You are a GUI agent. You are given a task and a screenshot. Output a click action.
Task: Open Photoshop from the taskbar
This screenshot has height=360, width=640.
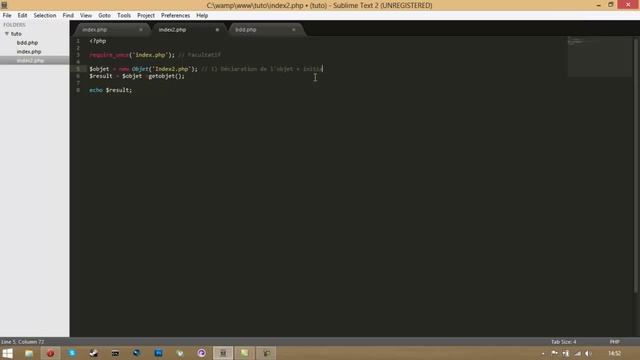[x=158, y=353]
